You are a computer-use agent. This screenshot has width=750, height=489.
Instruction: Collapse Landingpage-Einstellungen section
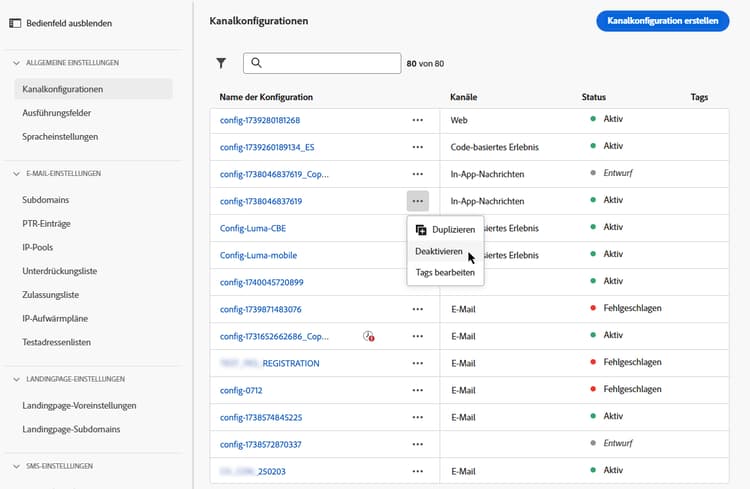(16, 379)
